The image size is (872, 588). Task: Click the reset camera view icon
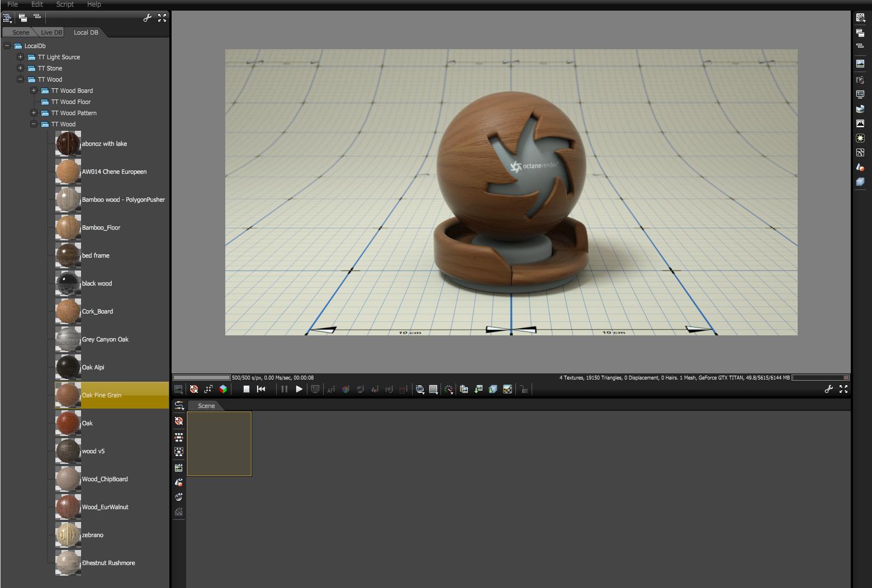(x=208, y=389)
